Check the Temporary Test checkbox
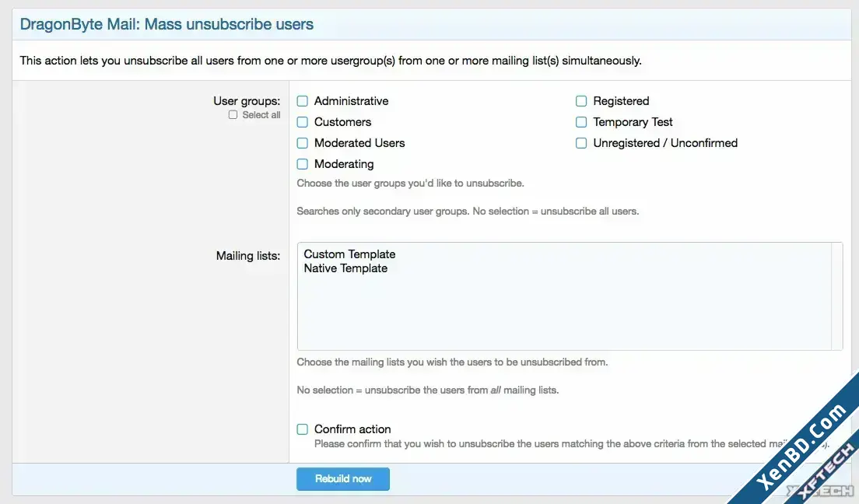Image resolution: width=859 pixels, height=504 pixels. 581,122
